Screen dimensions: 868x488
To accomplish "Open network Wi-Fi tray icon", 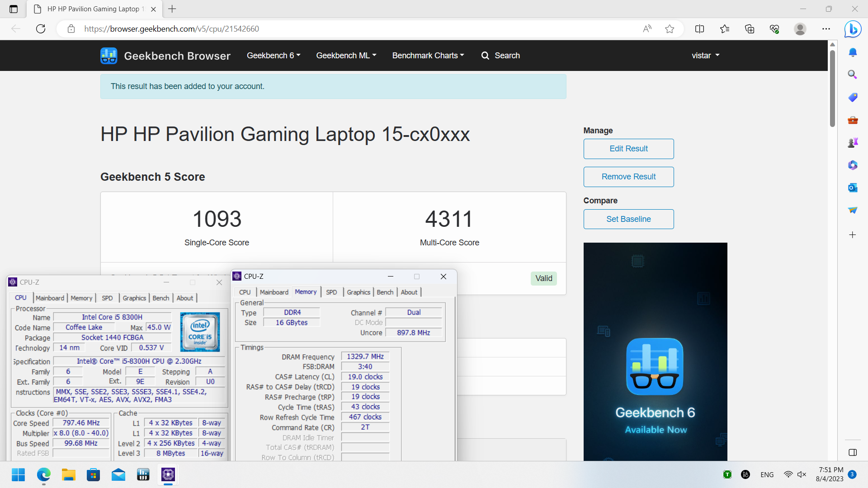I will 788,475.
